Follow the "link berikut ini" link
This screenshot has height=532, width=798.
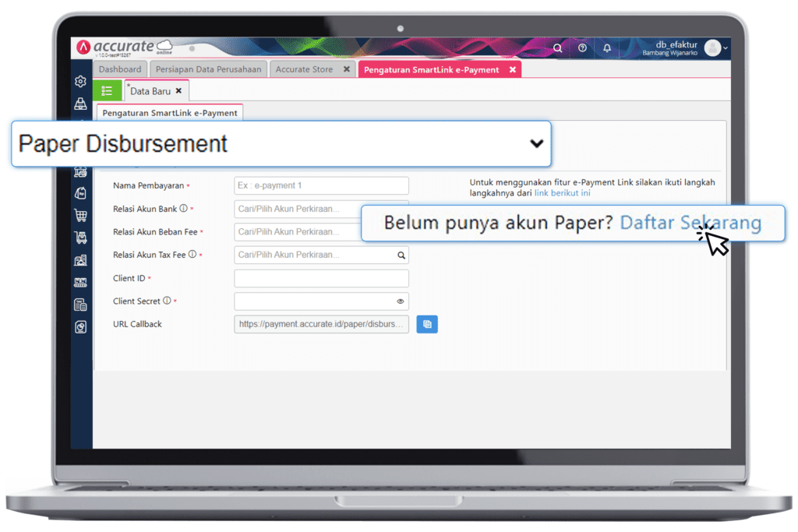[563, 193]
